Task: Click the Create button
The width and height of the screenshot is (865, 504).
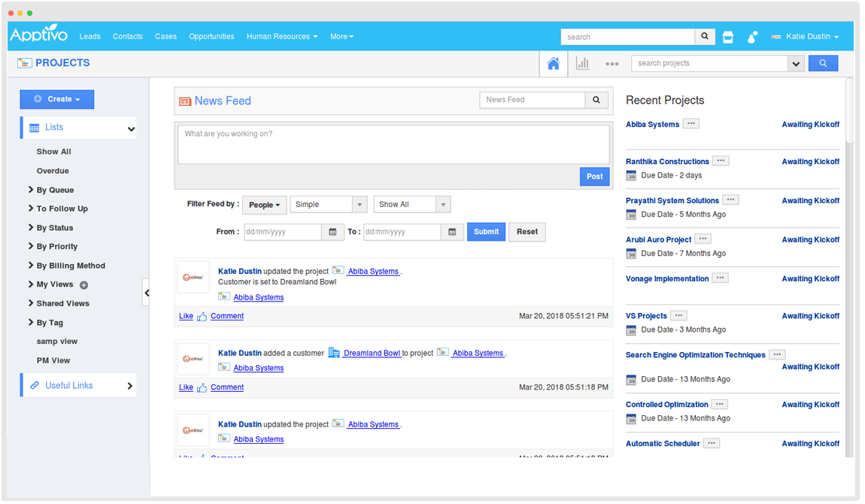Action: (x=57, y=99)
